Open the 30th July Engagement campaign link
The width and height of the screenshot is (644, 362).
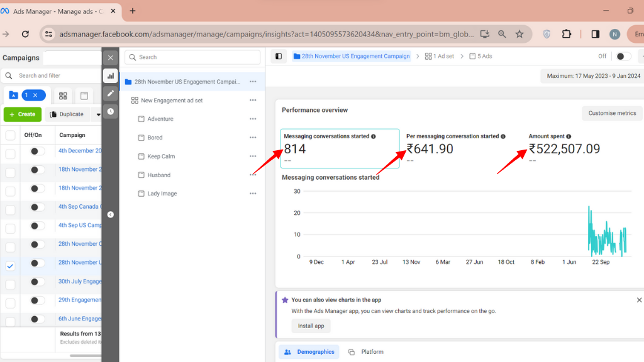(80, 282)
